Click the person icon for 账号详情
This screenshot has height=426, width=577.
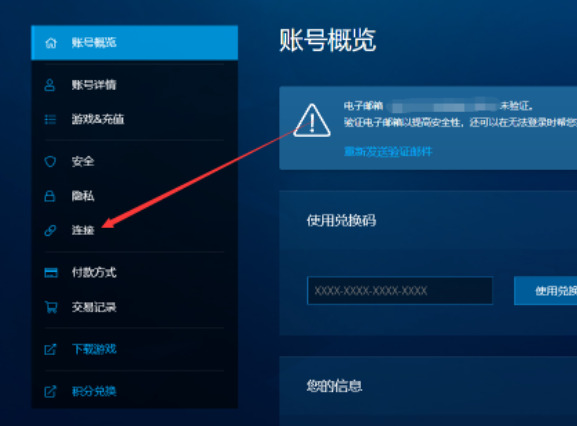pyautogui.click(x=50, y=85)
